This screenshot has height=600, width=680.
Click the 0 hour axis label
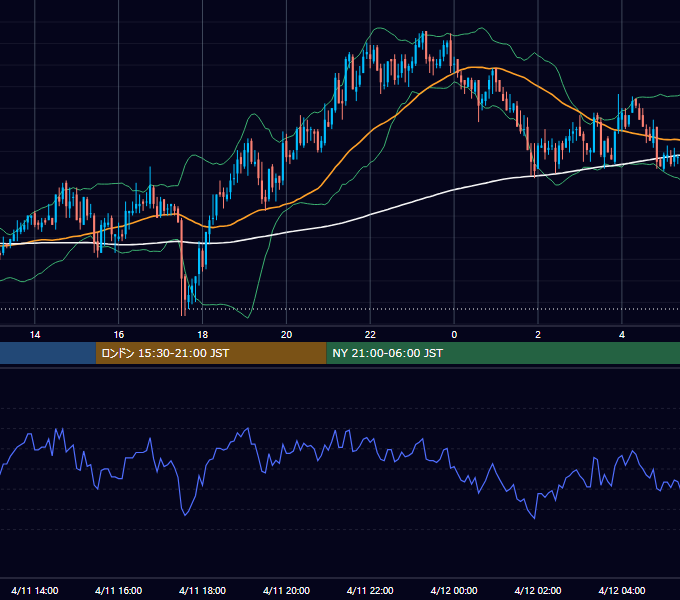click(x=454, y=335)
